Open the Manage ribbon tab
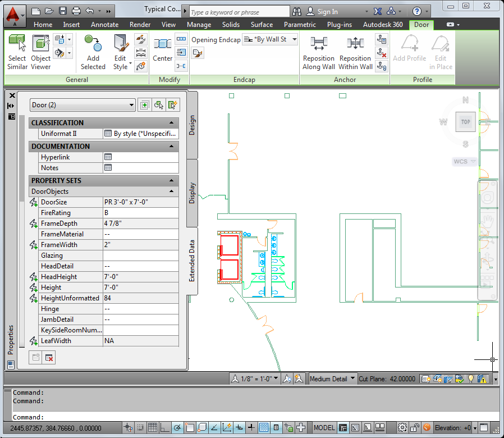This screenshot has width=504, height=438. click(x=199, y=25)
